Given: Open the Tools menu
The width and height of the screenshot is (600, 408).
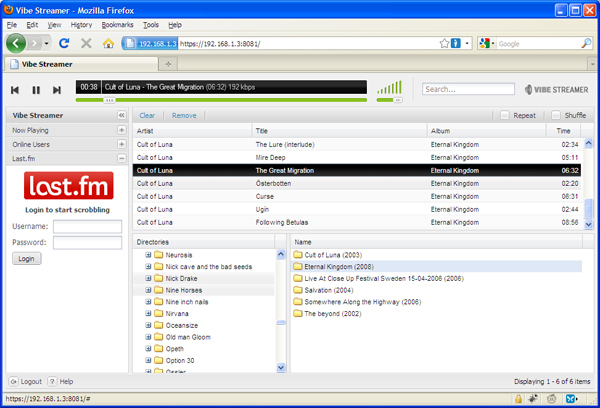Looking at the screenshot, I should coord(151,25).
